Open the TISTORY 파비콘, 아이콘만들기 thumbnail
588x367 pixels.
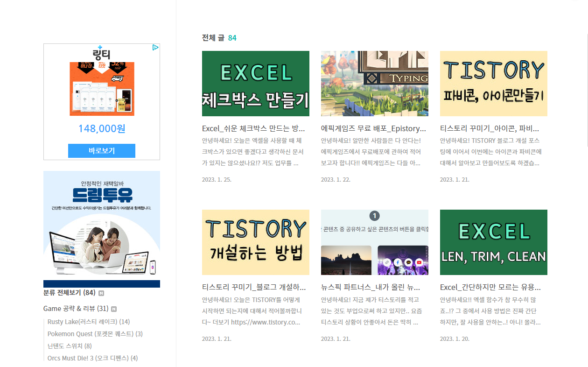(494, 84)
